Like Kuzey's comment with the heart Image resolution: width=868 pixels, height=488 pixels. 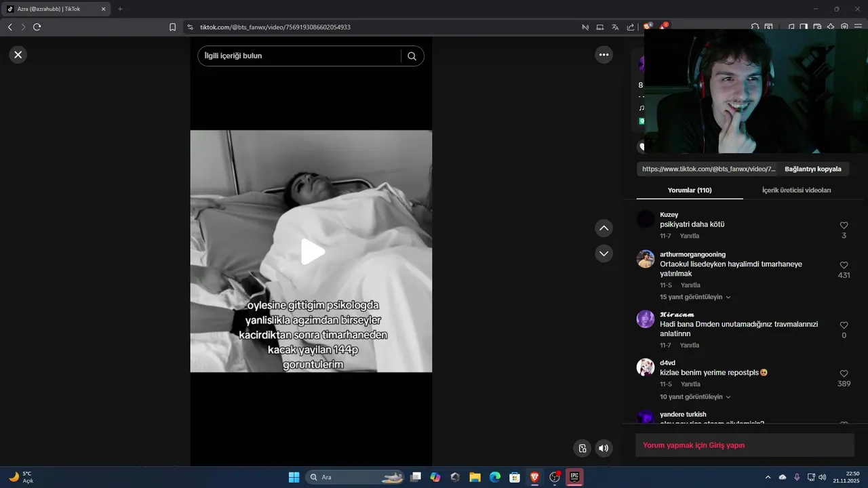click(x=844, y=226)
